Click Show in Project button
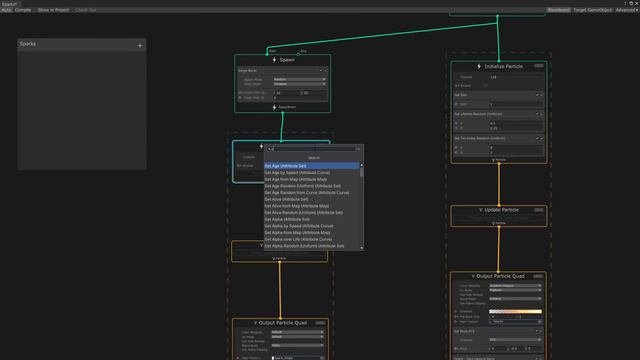 tap(53, 10)
